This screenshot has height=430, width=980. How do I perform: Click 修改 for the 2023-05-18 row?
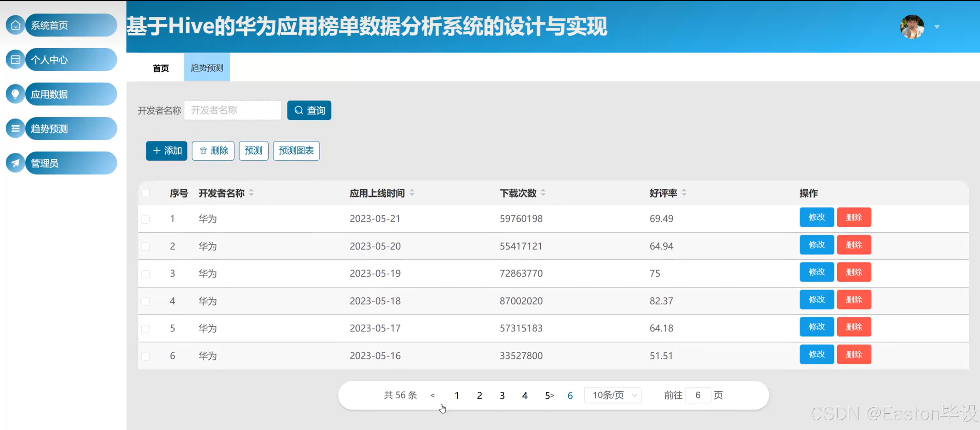(x=817, y=300)
